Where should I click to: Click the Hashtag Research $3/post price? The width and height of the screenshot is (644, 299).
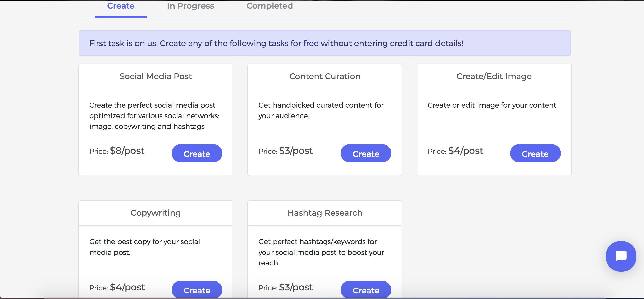click(x=296, y=287)
